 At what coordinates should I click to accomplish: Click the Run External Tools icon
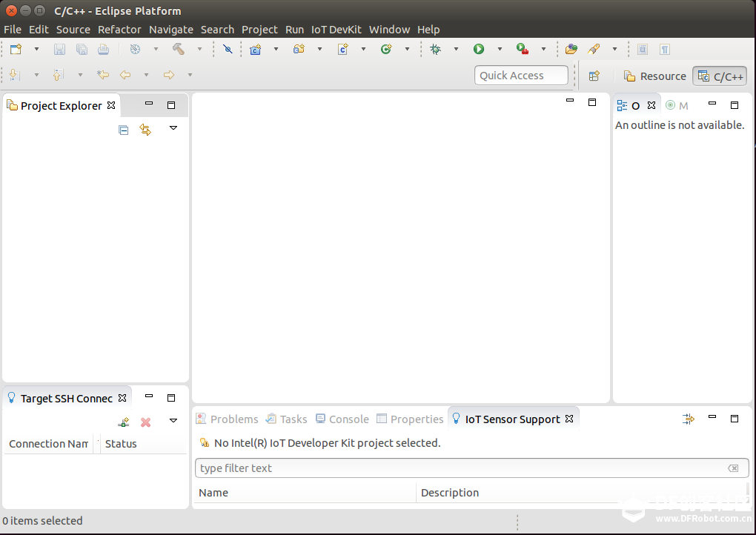click(523, 49)
